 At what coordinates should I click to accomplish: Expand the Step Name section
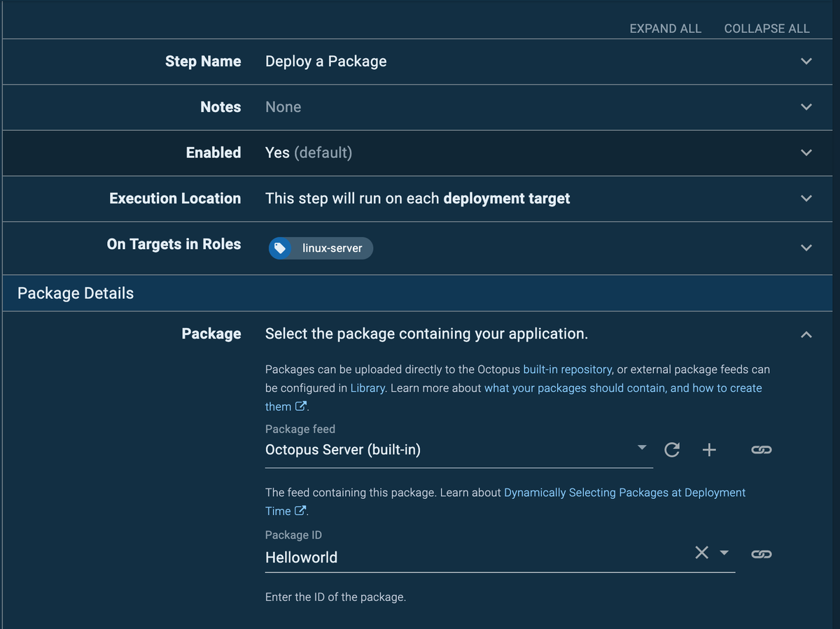(x=806, y=62)
